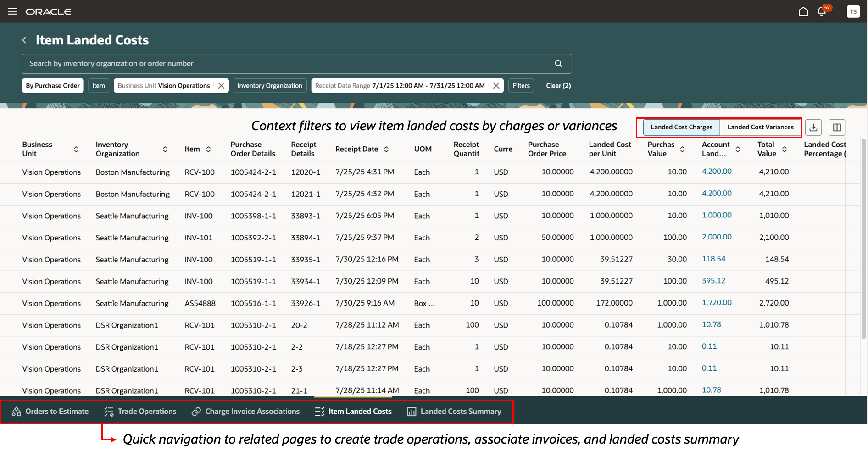Click the Clear (2) filters link
This screenshot has width=868, height=456.
pyautogui.click(x=558, y=86)
